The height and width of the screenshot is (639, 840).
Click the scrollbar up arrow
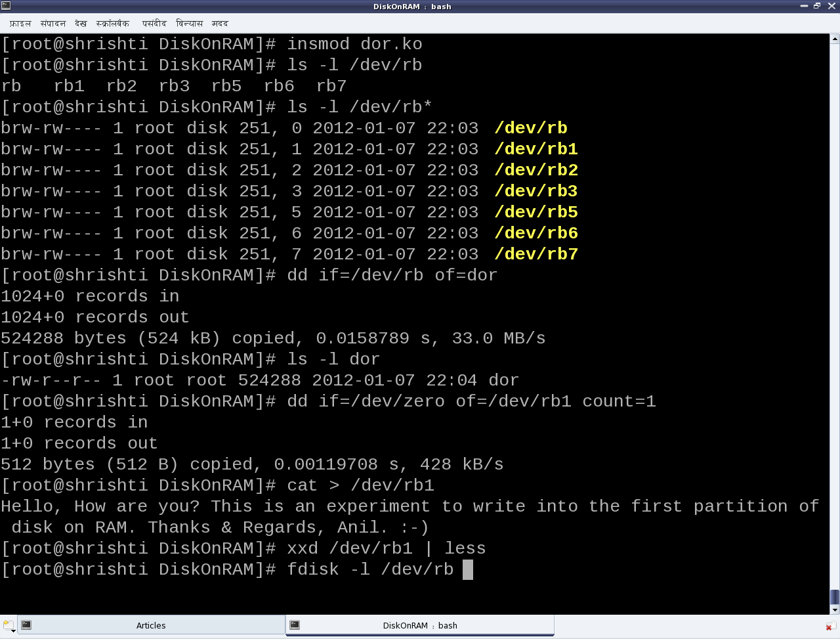pyautogui.click(x=835, y=39)
